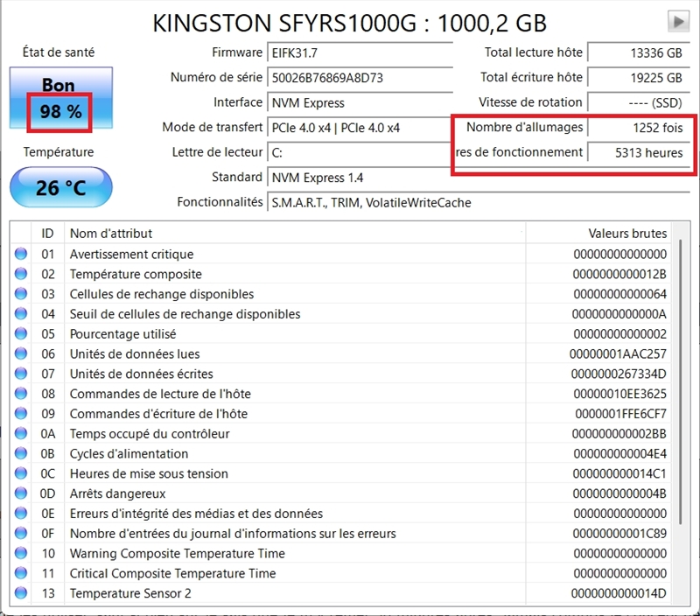The image size is (700, 616).
Task: Click the status dot for Unités de données lues
Action: (x=21, y=354)
